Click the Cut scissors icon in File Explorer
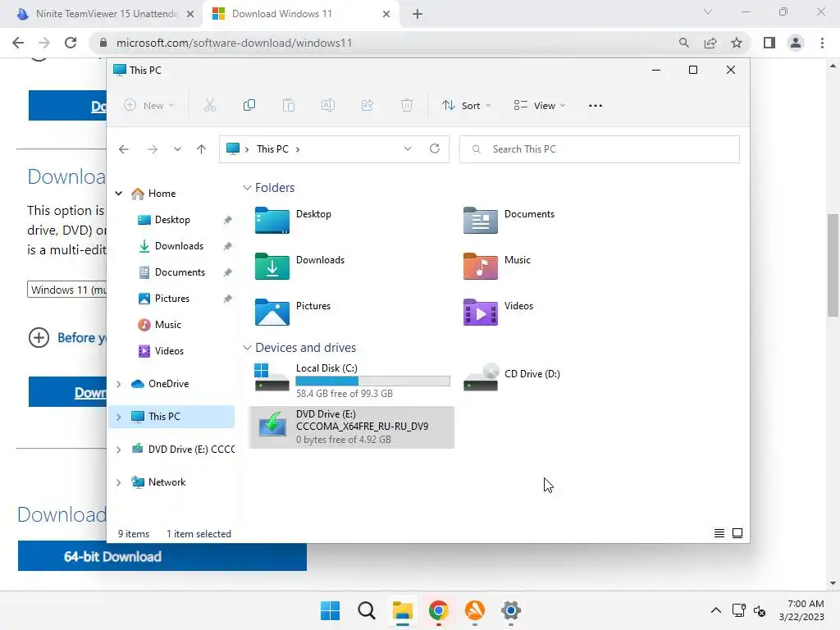 (209, 106)
